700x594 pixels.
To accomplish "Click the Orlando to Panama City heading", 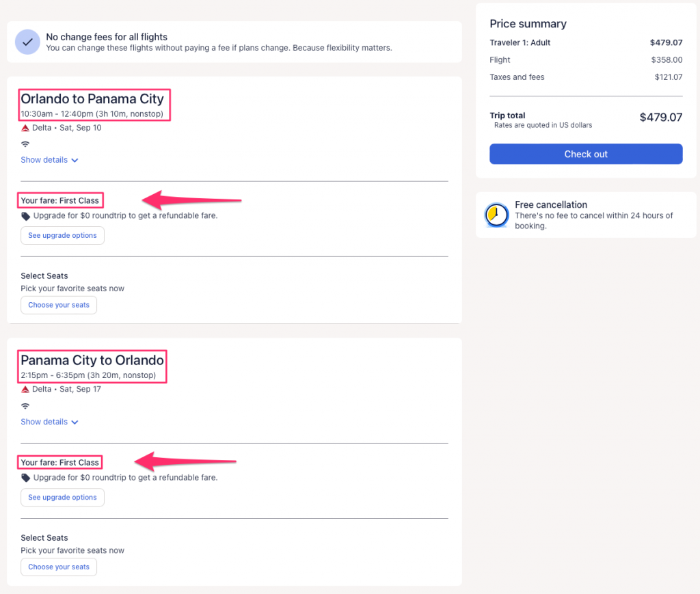I will 92,99.
